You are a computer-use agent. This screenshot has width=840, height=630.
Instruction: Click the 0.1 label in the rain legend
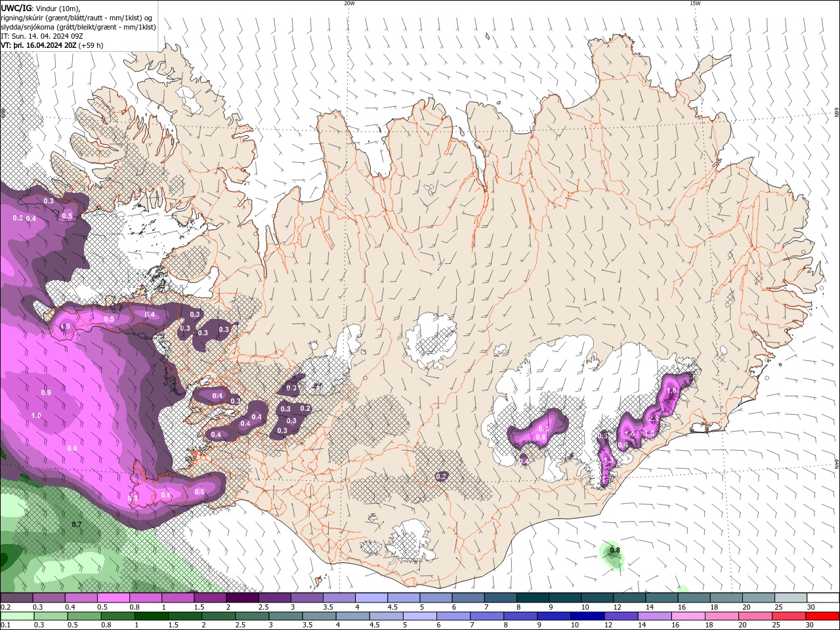click(x=5, y=625)
